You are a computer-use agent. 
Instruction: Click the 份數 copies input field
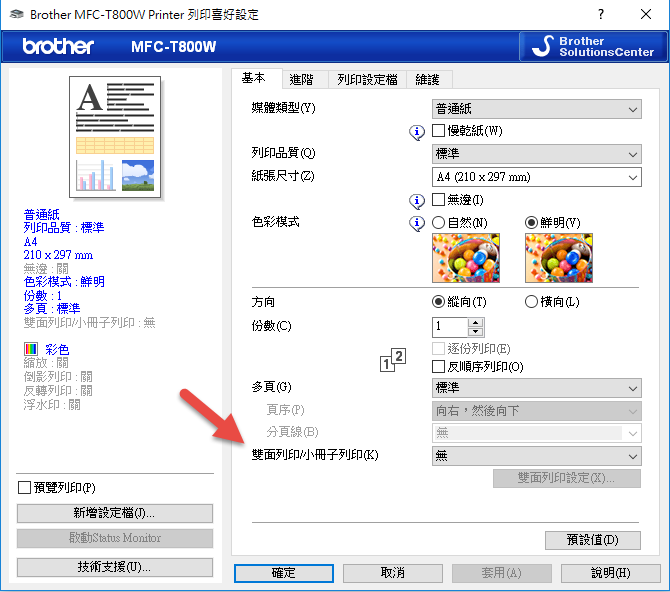450,327
